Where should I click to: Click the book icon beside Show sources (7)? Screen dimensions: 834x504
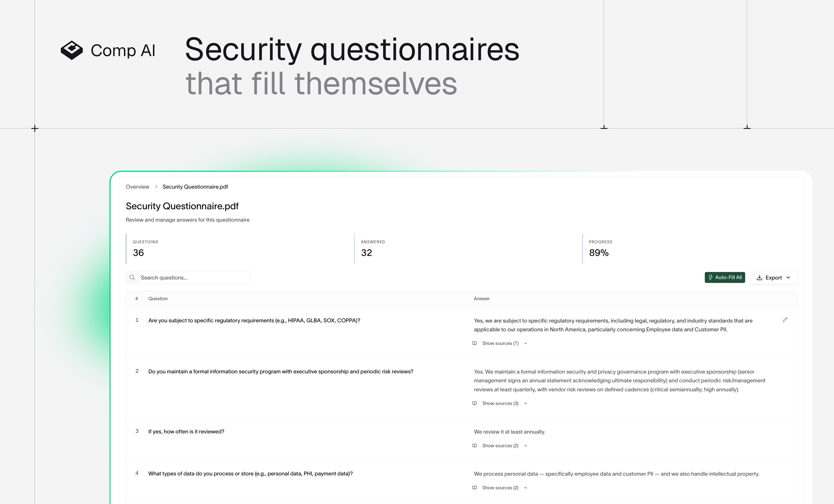[475, 343]
